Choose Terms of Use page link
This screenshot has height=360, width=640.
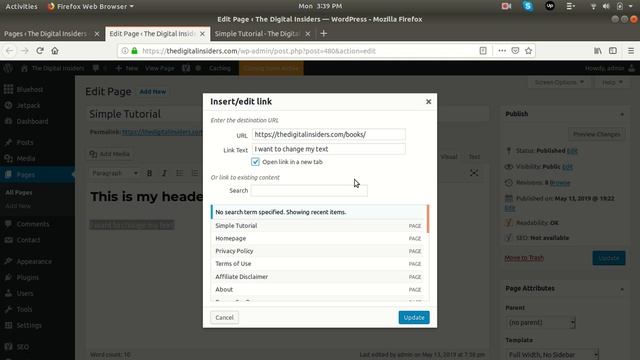click(318, 264)
